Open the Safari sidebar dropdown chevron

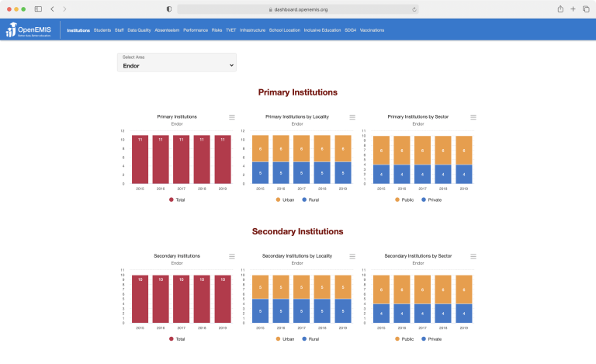(x=39, y=9)
